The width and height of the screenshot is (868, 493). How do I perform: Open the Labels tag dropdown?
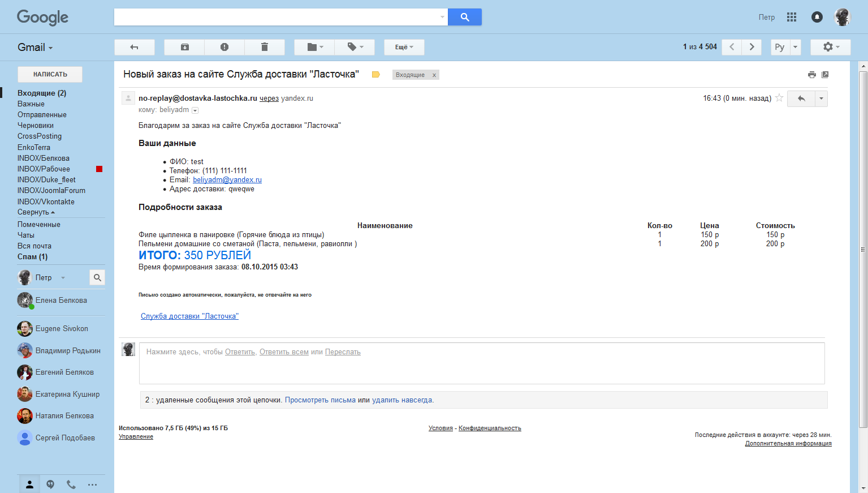(x=355, y=47)
